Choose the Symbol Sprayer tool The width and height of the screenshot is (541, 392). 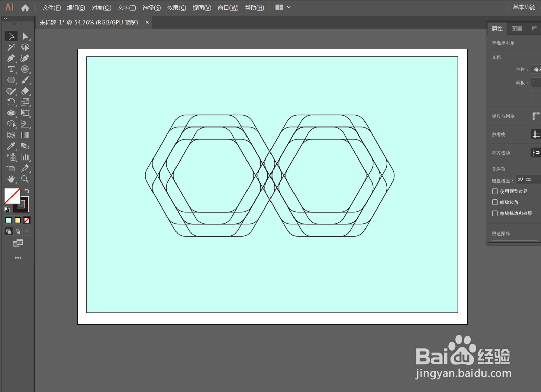click(x=11, y=157)
